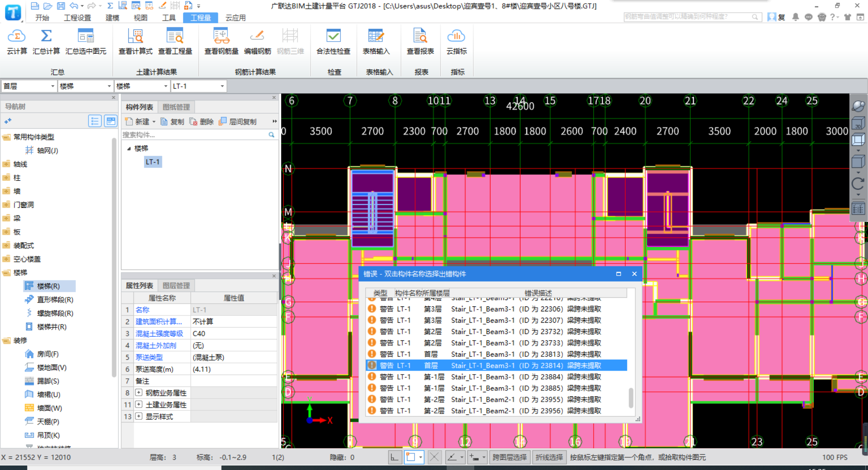Switch navigation tree to list view icon
868x470 pixels.
coord(94,121)
